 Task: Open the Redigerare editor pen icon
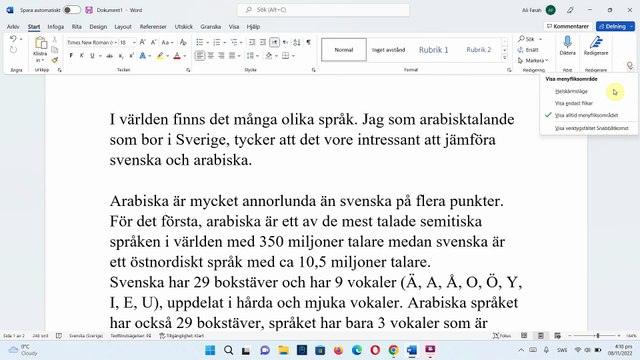[x=596, y=42]
